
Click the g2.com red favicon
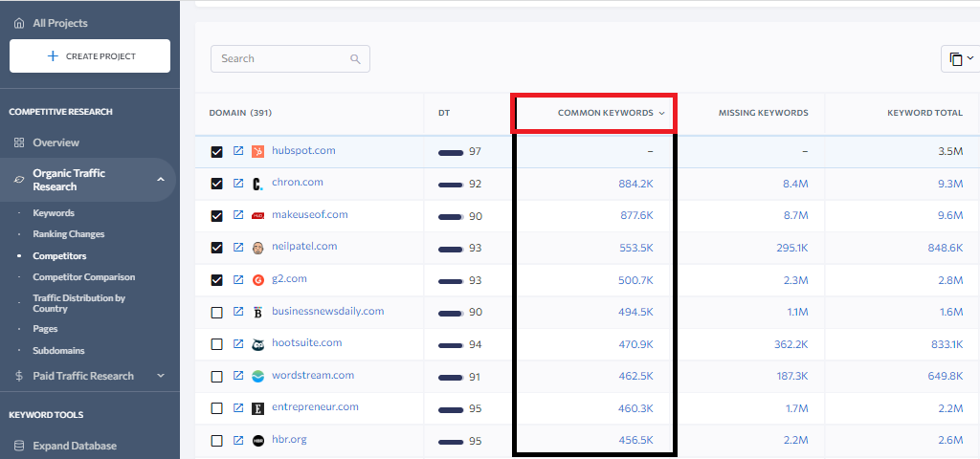coord(258,280)
